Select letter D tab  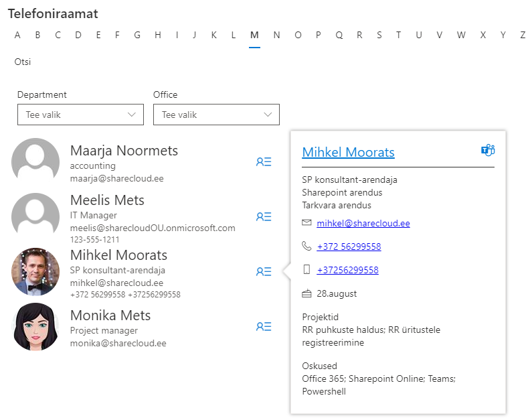pyautogui.click(x=78, y=35)
